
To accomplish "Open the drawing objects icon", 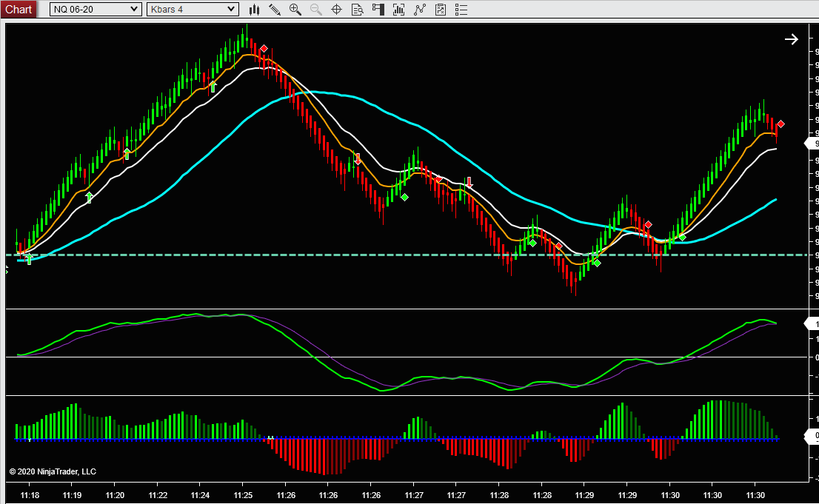I will coord(441,10).
